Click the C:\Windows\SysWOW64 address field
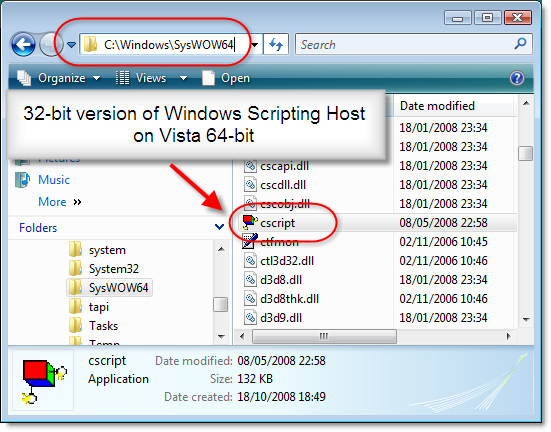Screen dimensions: 551x432 point(169,45)
